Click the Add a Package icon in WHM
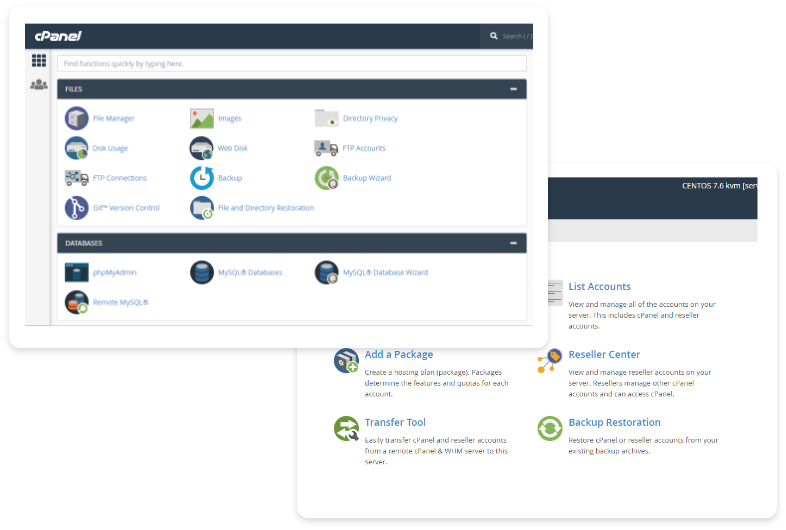The height and width of the screenshot is (530, 786). coord(346,361)
